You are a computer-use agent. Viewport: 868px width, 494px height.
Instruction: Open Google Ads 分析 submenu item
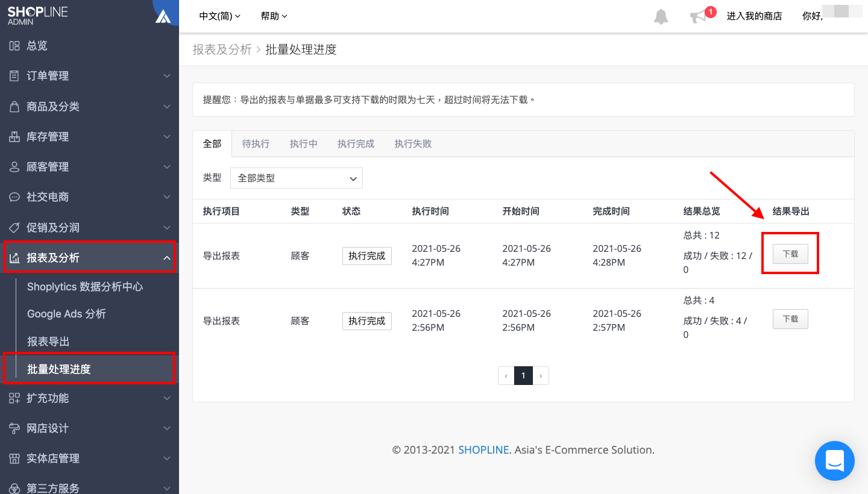point(66,314)
